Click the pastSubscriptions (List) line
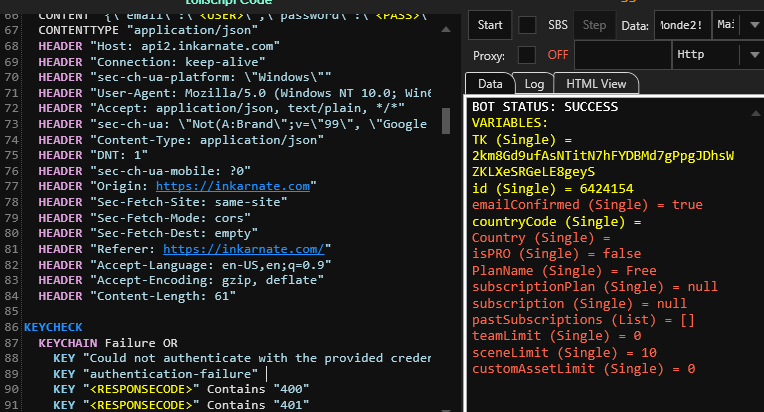Viewport: 764px width, 412px height. [583, 320]
